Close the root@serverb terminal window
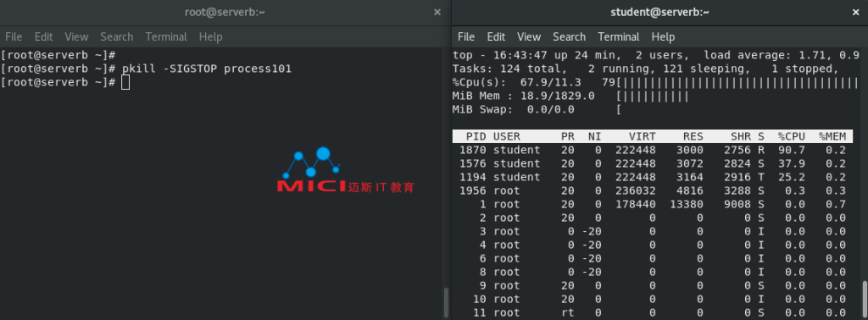The image size is (868, 320). (437, 12)
